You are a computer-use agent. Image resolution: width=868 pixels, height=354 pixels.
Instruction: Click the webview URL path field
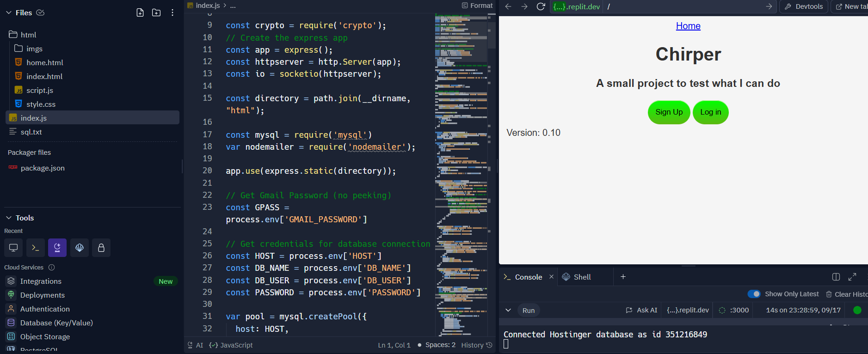[x=684, y=6]
